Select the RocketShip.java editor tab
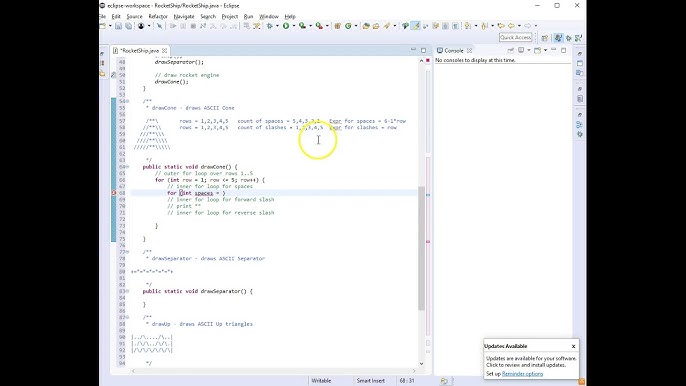 (x=140, y=51)
